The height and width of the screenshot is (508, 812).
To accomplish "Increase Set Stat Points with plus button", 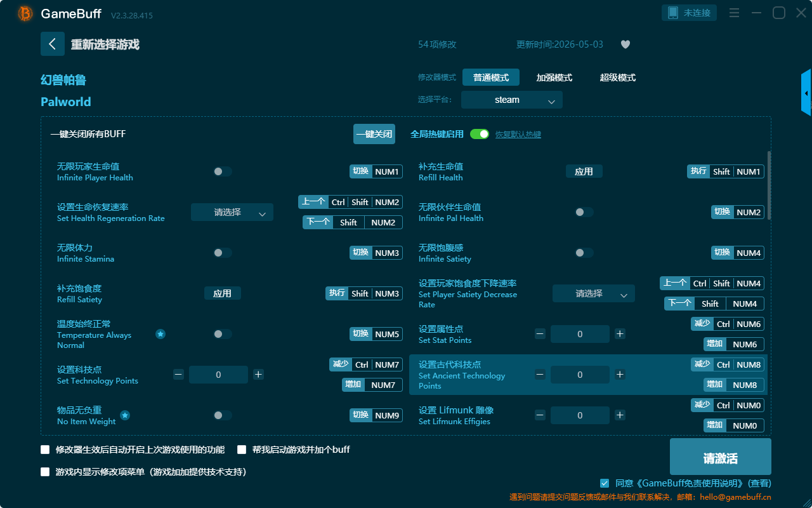I will 620,334.
